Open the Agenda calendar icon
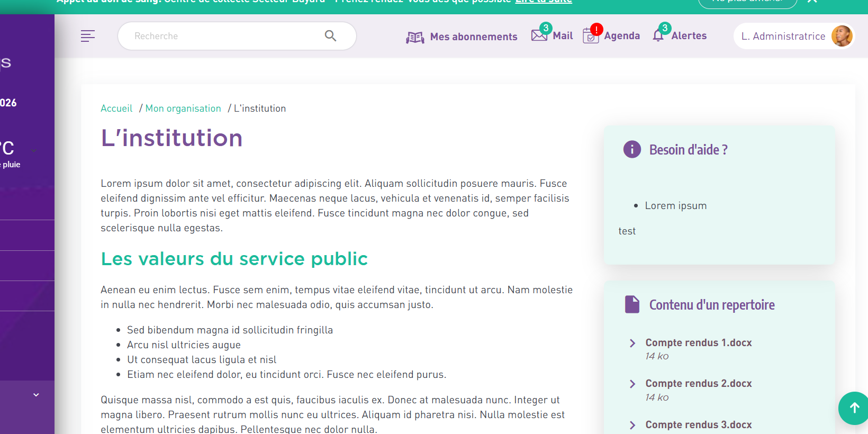 click(x=590, y=36)
